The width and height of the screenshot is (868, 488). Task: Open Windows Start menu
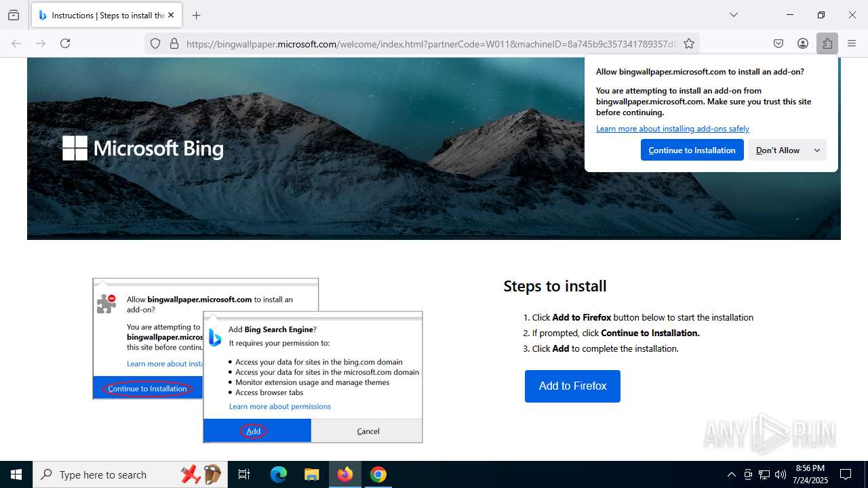tap(16, 474)
